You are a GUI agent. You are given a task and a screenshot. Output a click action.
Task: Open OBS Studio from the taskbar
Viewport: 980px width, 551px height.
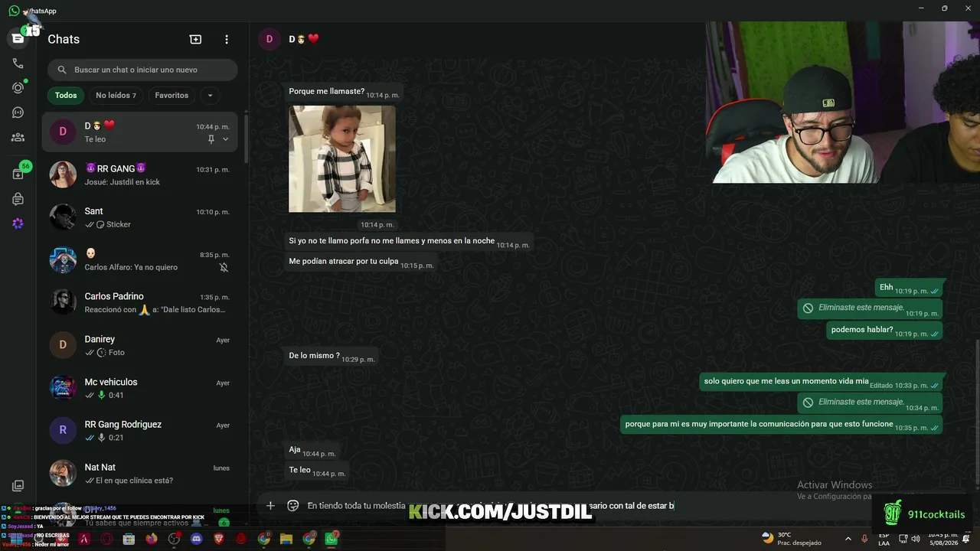click(x=174, y=539)
